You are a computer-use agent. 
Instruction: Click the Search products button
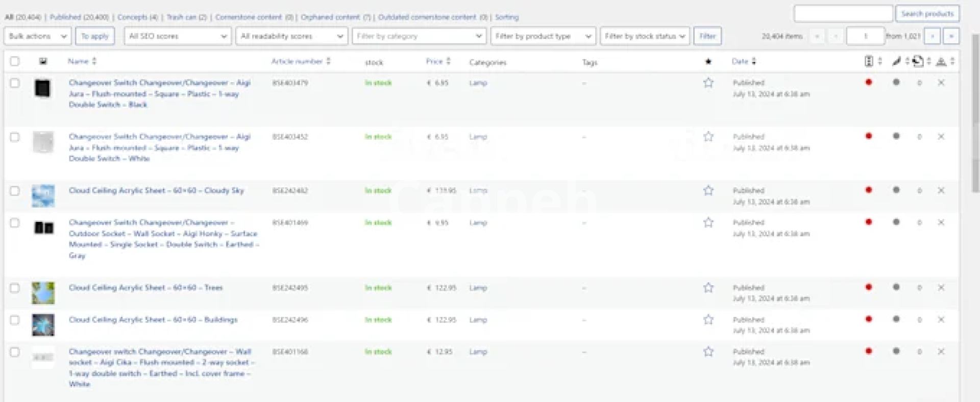click(927, 14)
